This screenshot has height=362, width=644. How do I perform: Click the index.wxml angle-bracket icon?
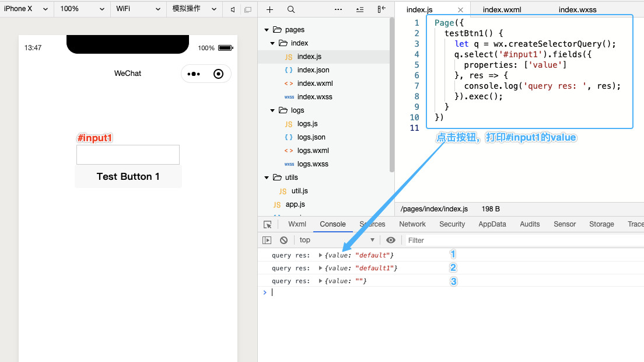(289, 83)
